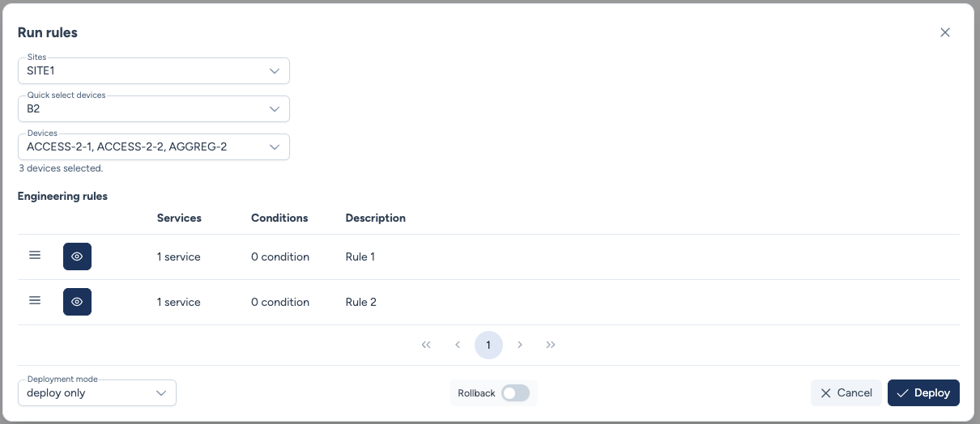This screenshot has height=424, width=980.
Task: Close the Run rules dialog
Action: [944, 32]
